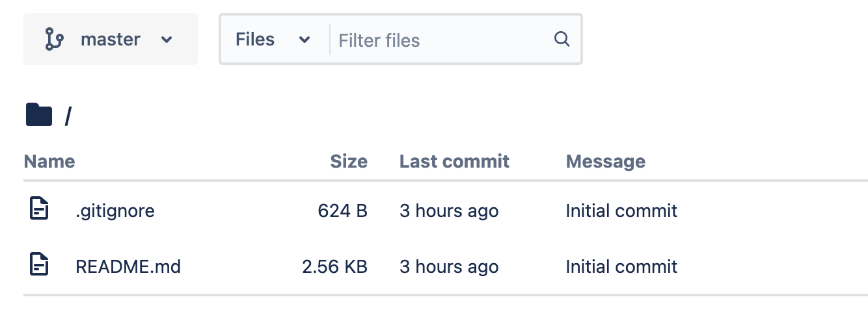Click the Size column header
This screenshot has height=334, width=868.
pyautogui.click(x=349, y=161)
